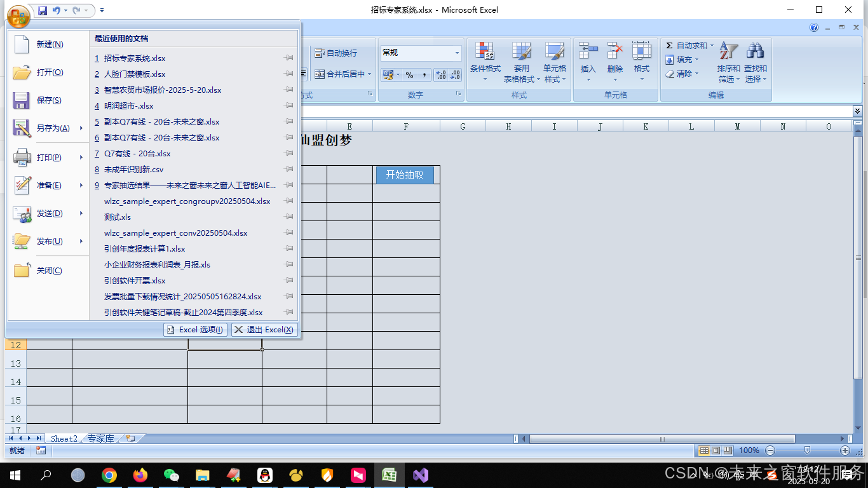Expand the 另存为 submenu arrow
This screenshot has height=488, width=868.
81,128
